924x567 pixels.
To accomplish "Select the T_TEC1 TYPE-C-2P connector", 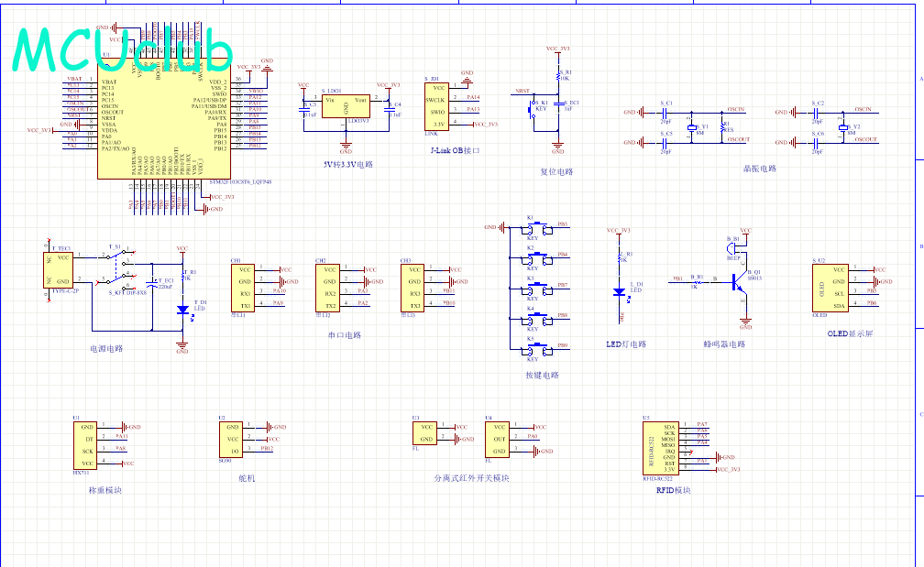I will (59, 269).
